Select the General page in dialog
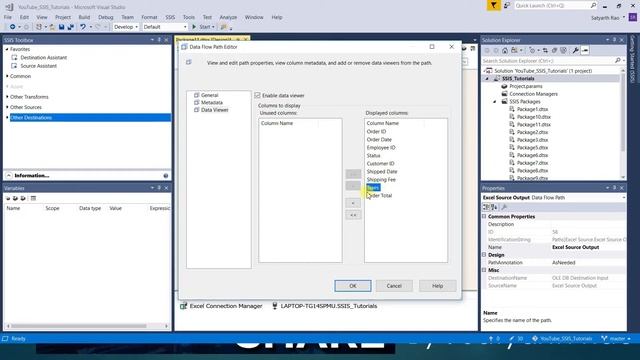 coord(210,95)
